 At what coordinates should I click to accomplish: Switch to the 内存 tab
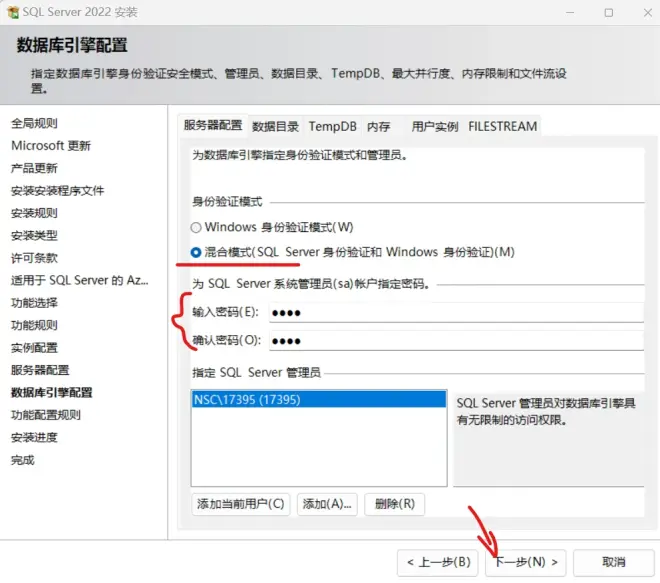coord(378,126)
